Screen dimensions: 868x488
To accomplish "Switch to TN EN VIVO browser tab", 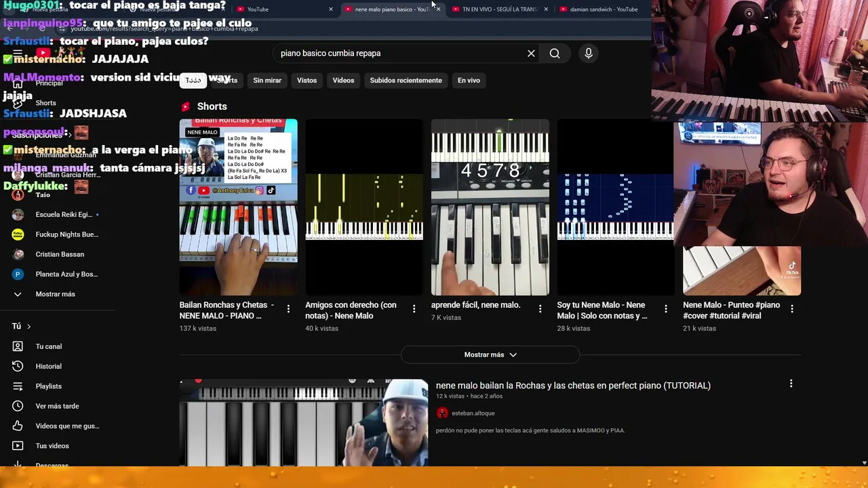I will (500, 9).
